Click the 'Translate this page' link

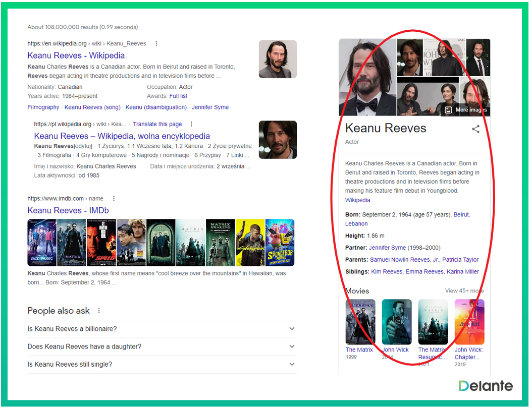coord(157,124)
